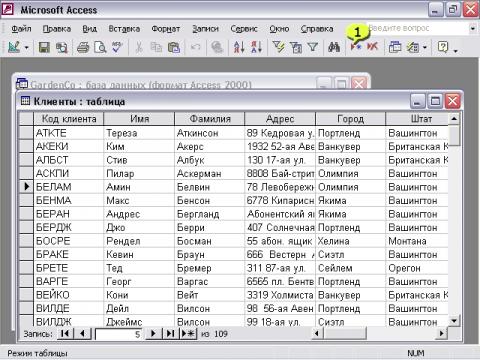Open the Вид menu
Viewport: 480px width, 360px height.
[x=90, y=29]
